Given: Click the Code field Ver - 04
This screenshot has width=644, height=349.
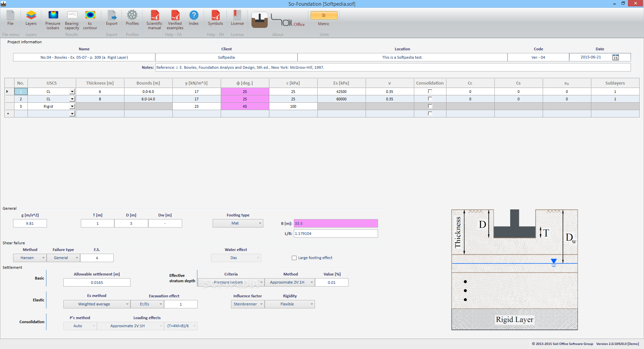Looking at the screenshot, I should [x=538, y=57].
